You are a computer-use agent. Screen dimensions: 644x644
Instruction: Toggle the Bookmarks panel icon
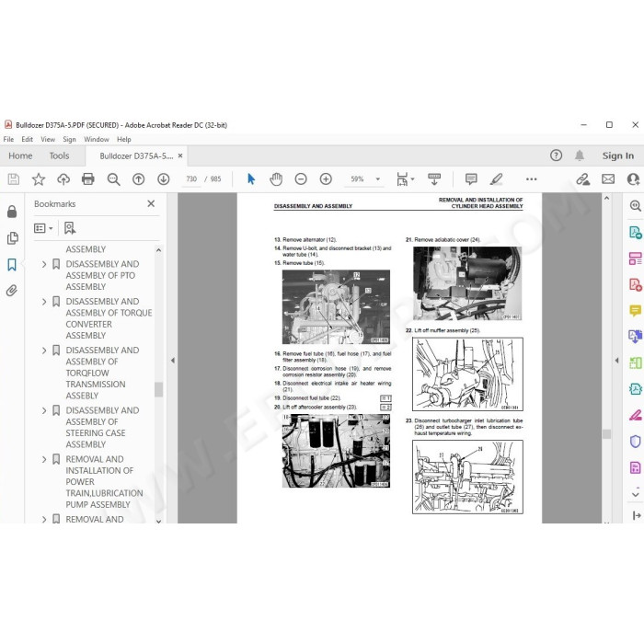(x=12, y=265)
